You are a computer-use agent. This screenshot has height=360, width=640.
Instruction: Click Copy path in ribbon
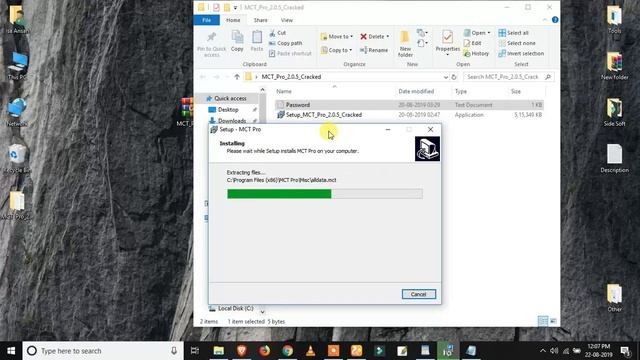(x=286, y=43)
